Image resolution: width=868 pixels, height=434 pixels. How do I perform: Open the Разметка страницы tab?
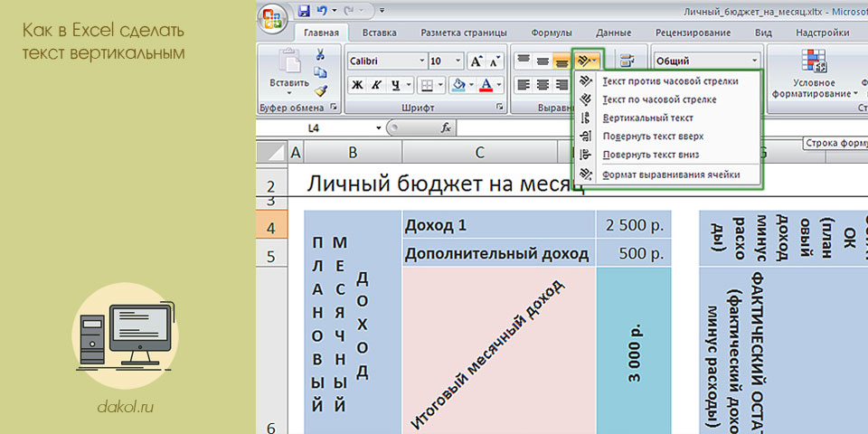(463, 33)
